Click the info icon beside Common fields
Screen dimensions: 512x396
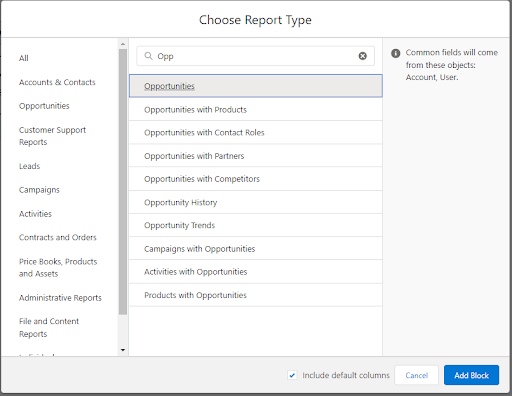point(395,53)
